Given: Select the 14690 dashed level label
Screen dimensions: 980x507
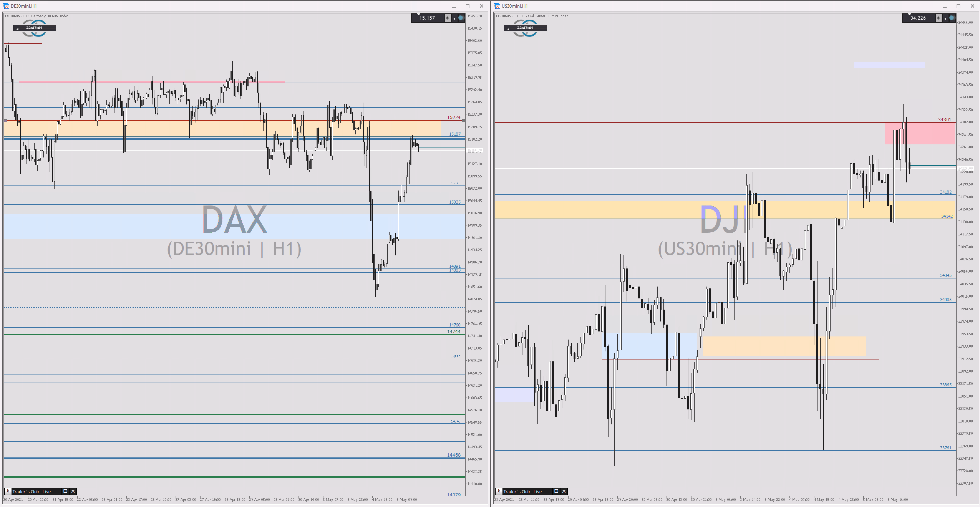Looking at the screenshot, I should click(x=455, y=357).
